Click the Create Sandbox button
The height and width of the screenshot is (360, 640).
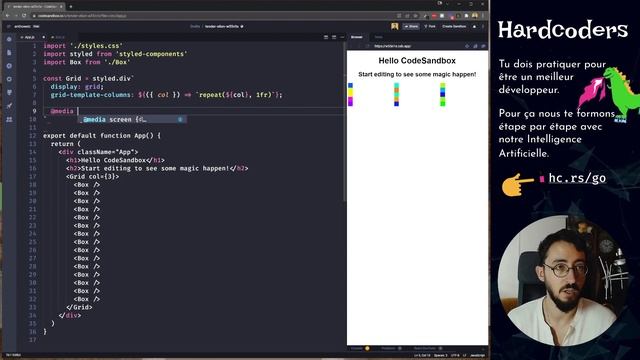454,27
